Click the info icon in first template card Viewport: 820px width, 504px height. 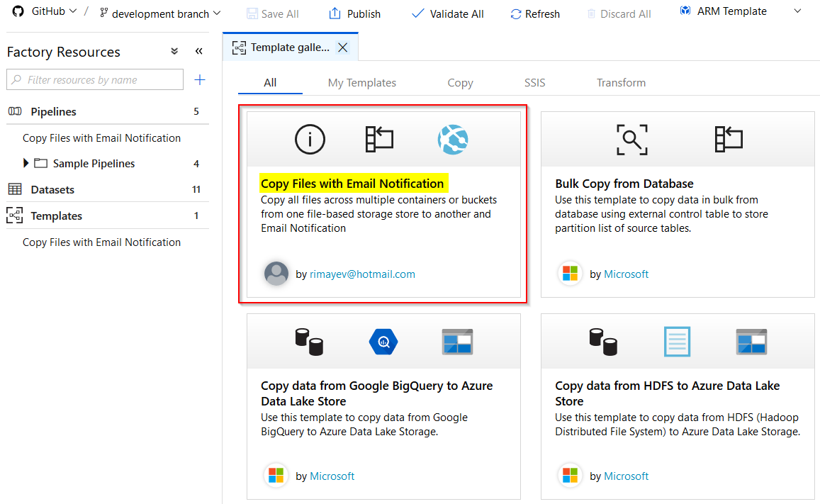(x=310, y=140)
